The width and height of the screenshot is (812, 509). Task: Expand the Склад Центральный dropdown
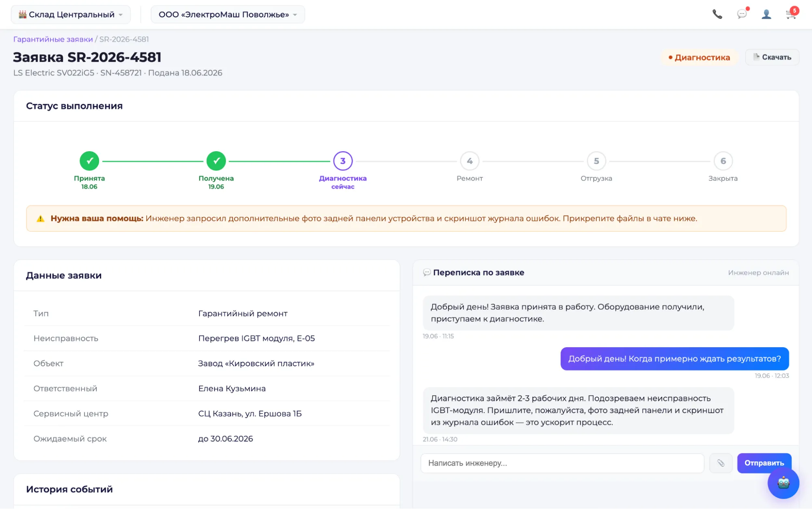[71, 15]
